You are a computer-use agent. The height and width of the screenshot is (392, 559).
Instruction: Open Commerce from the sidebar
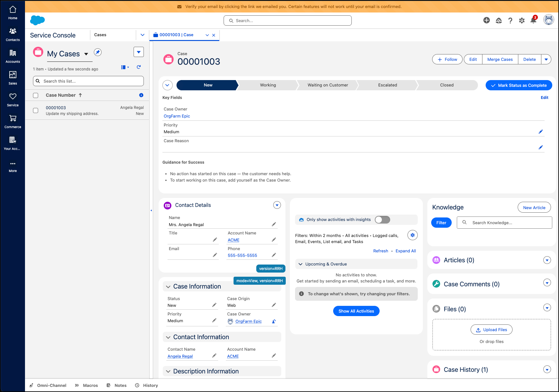13,122
